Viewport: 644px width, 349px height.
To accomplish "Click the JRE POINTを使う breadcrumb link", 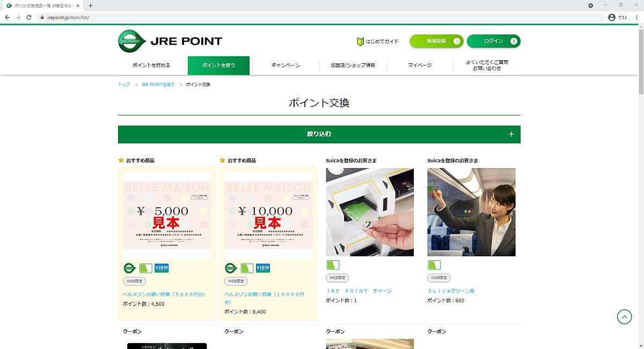I will click(x=158, y=85).
